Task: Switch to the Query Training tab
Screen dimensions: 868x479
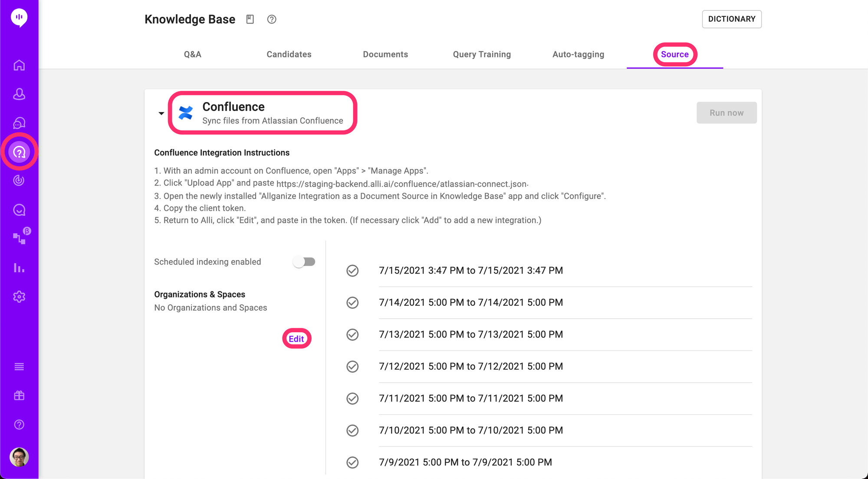Action: (x=482, y=54)
